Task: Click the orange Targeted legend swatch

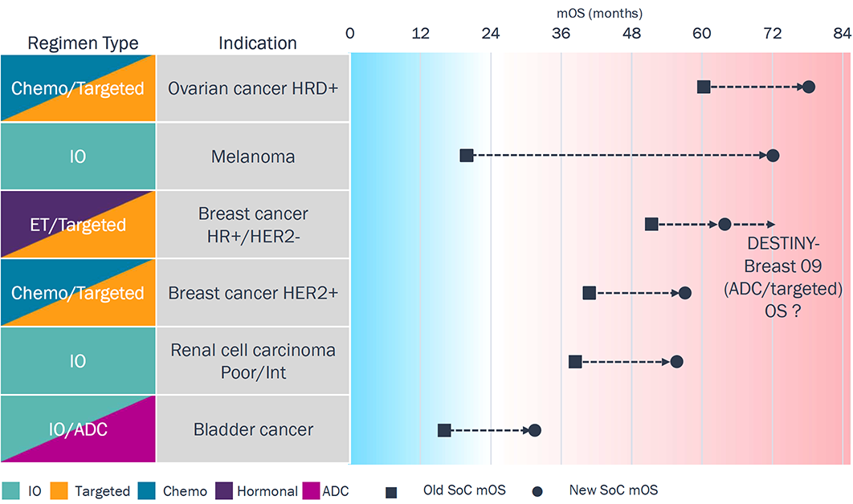Action: click(x=58, y=490)
